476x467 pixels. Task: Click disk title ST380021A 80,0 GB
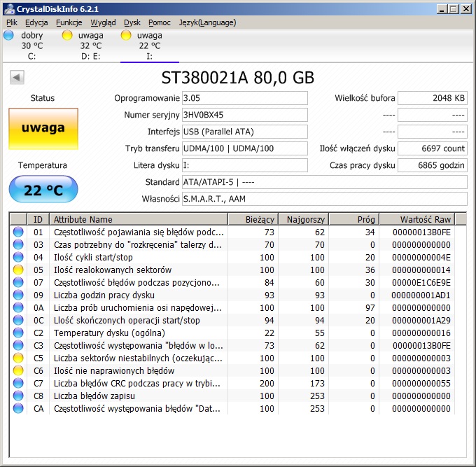pyautogui.click(x=238, y=78)
